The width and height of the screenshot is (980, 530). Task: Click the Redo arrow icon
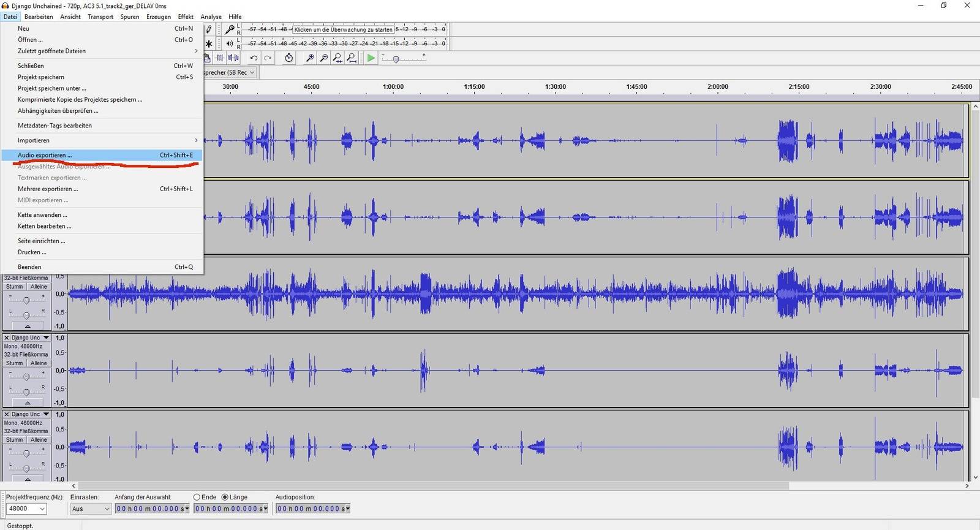coord(268,58)
